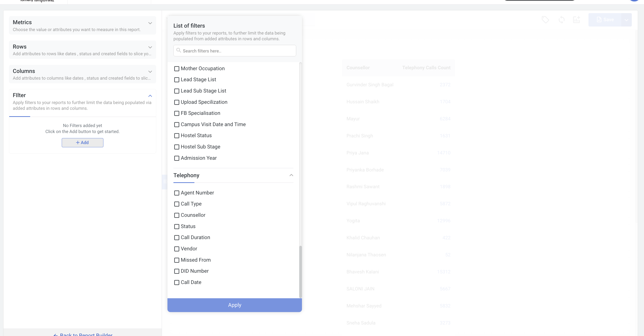Click the filter list vertical scrollbar

[x=301, y=272]
